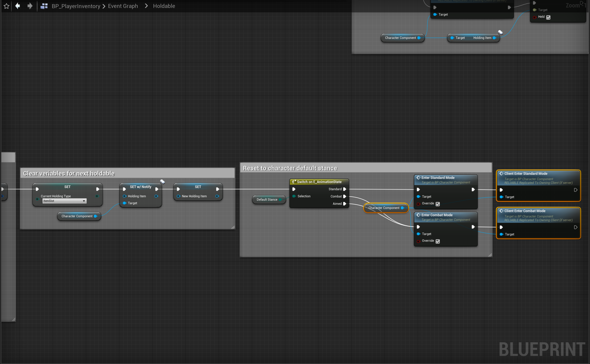Viewport: 590px width, 364px height.
Task: Click the Aimed execution output pin
Action: pos(345,204)
